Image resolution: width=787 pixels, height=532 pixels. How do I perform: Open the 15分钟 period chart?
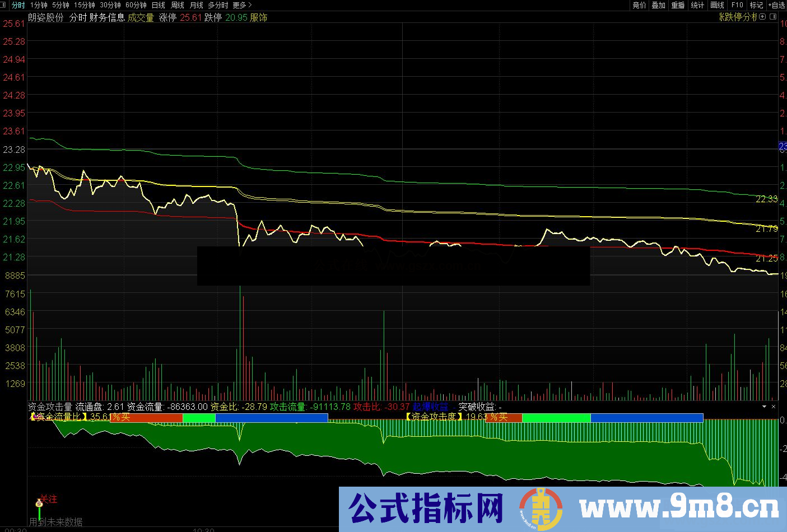click(x=85, y=5)
